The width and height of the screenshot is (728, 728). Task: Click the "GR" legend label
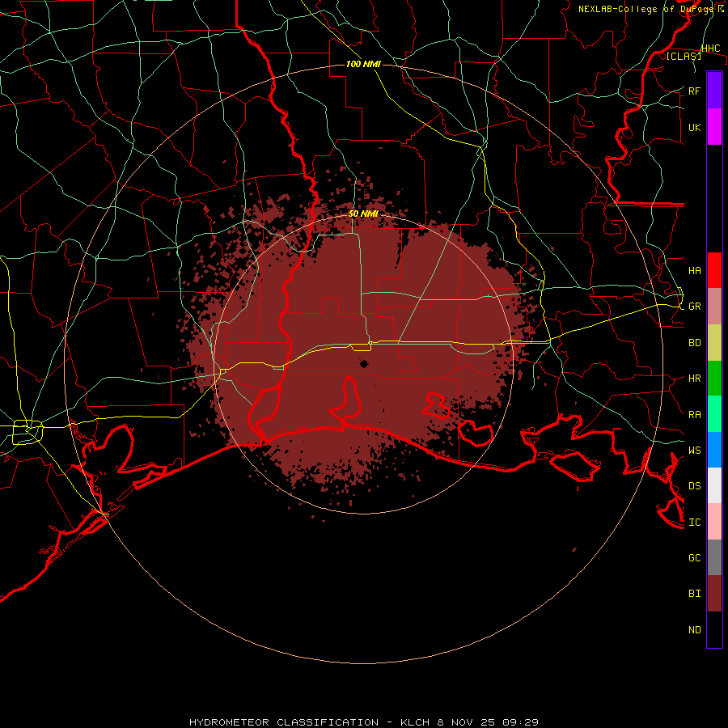pyautogui.click(x=694, y=307)
